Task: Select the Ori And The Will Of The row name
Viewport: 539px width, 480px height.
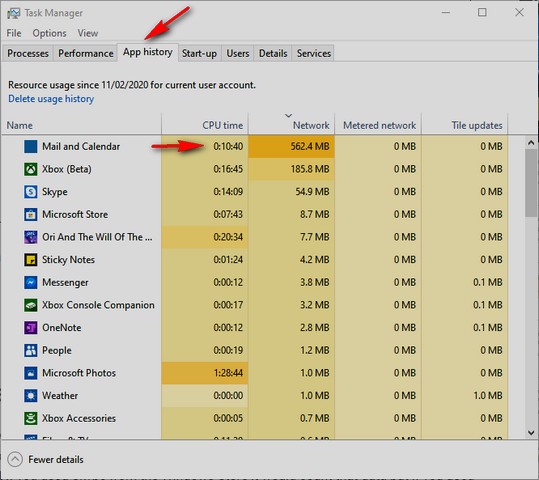Action: 97,237
